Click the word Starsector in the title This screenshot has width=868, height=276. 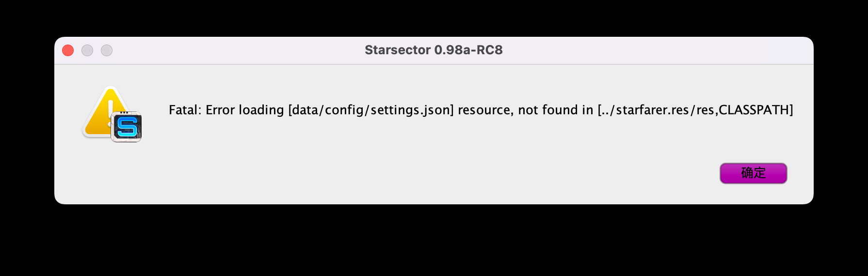pos(397,50)
